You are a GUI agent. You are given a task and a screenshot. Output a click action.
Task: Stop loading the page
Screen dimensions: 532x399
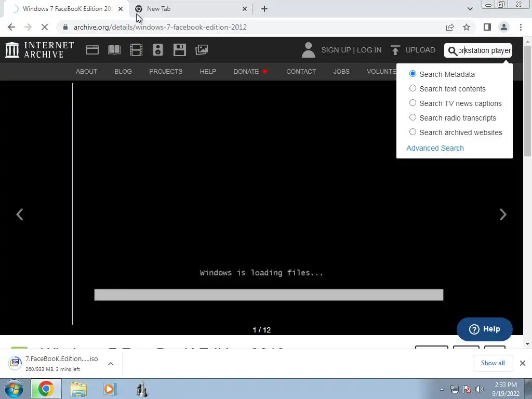(x=45, y=27)
